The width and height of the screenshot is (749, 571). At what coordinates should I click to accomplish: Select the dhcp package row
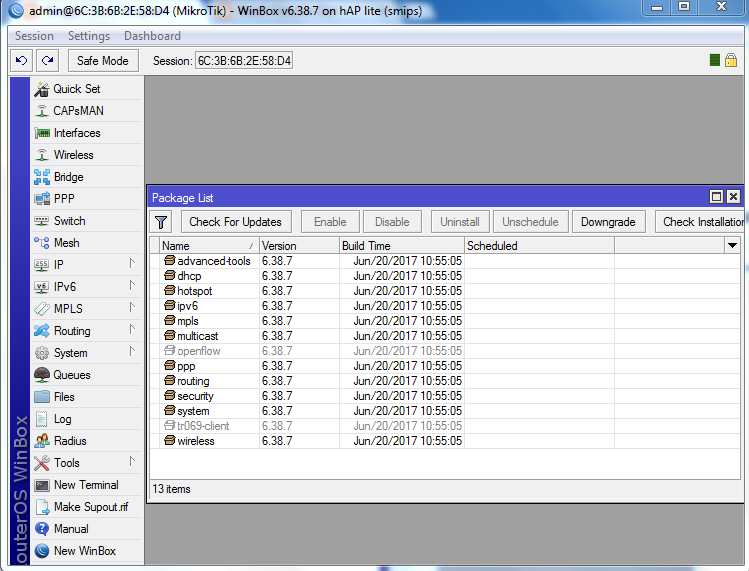pos(445,276)
